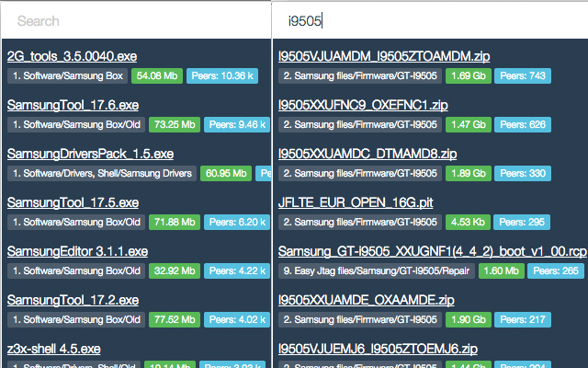Open I9505XXUAMDC_DTMAMD8.zip link
Image resolution: width=588 pixels, height=368 pixels.
pos(367,154)
